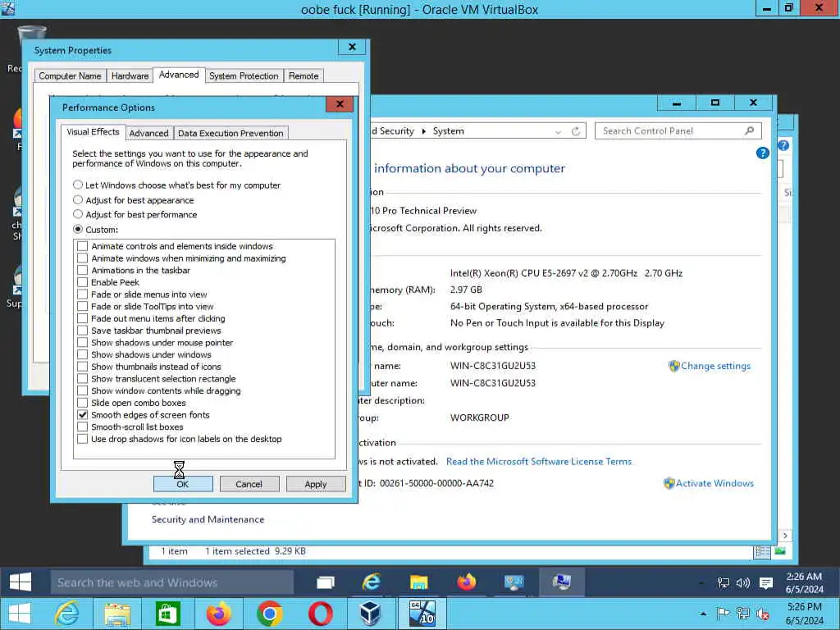Switch Explorer to details view icon
Viewport: 840px width, 630px height.
click(x=762, y=551)
